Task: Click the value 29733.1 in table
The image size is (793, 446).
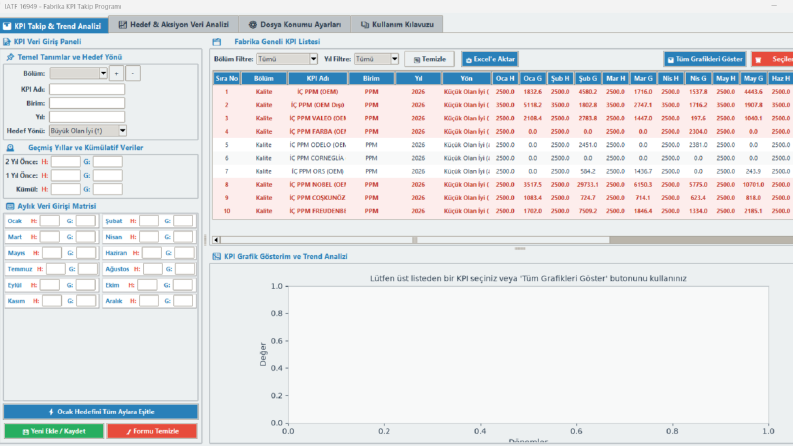Action: (x=587, y=185)
